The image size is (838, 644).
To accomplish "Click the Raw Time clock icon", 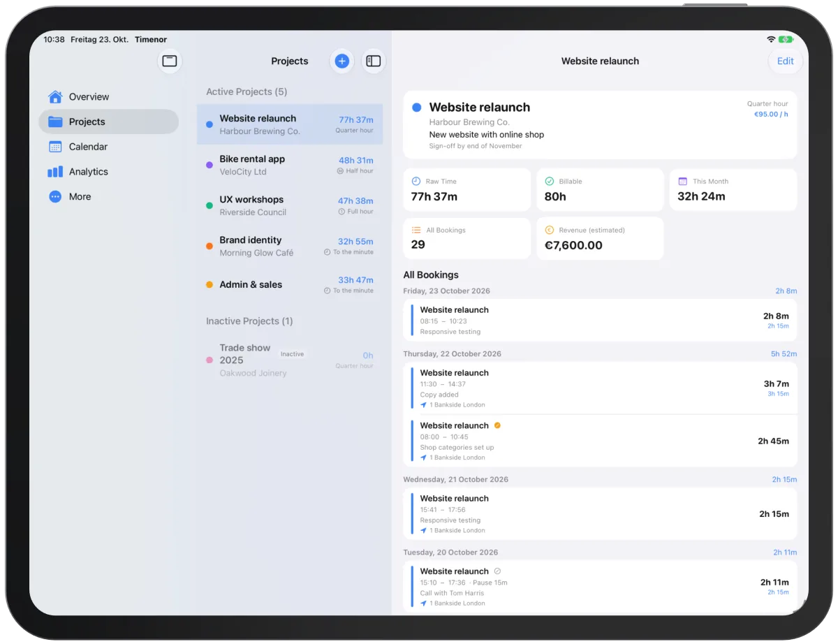I will tap(416, 181).
